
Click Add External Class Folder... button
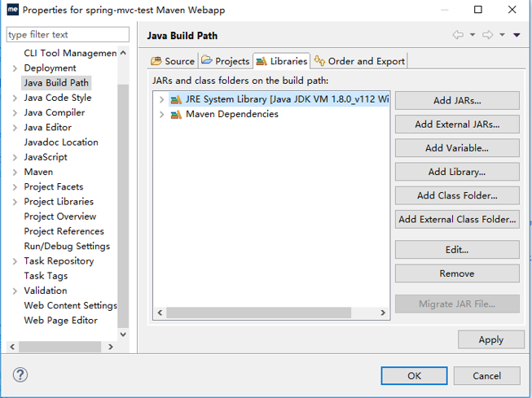pos(457,219)
